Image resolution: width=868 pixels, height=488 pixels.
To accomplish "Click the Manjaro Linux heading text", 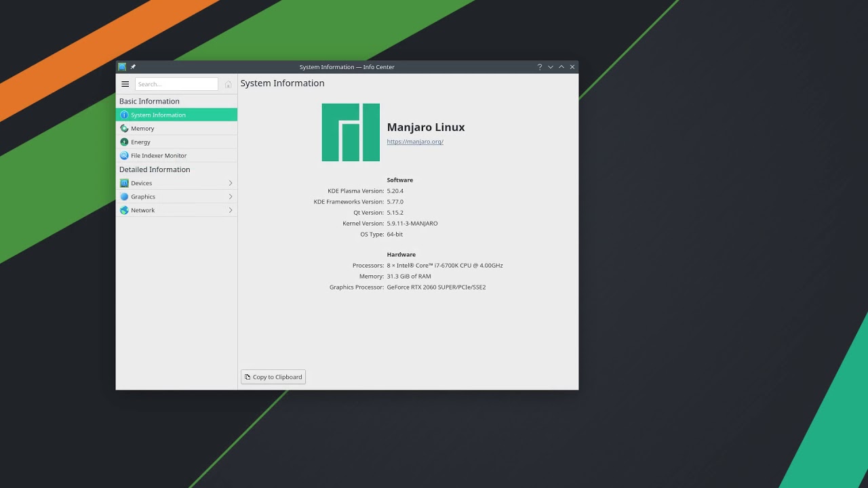I will coord(426,127).
